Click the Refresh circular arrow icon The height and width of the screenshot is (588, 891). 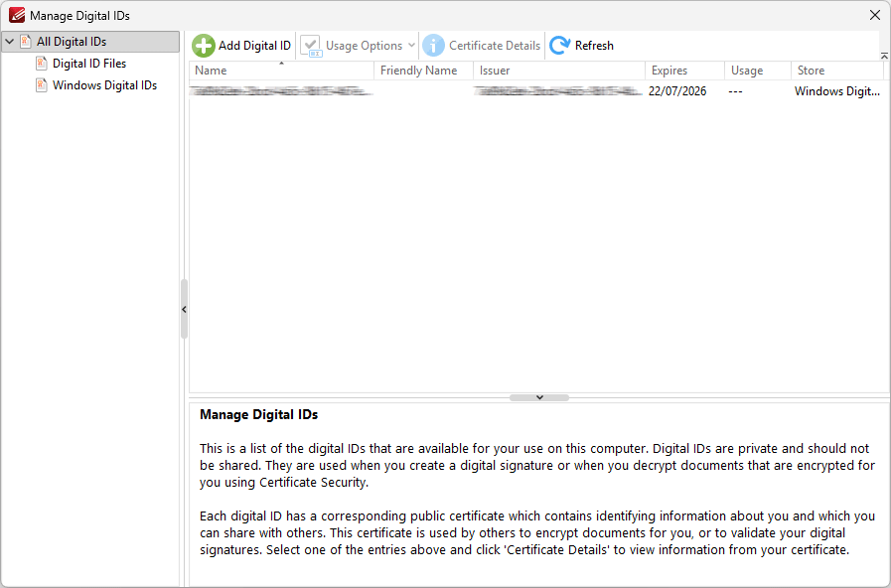(x=559, y=46)
